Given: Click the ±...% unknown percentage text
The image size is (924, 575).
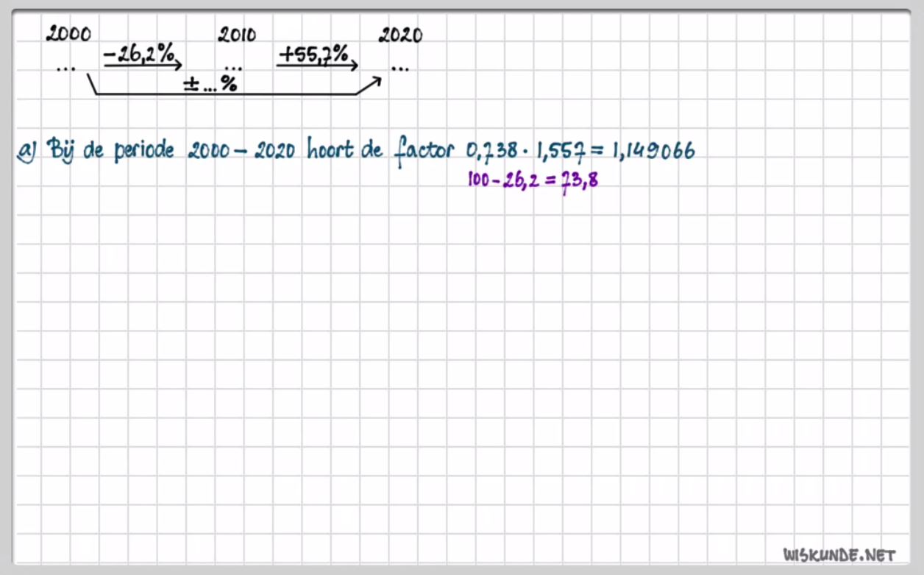Looking at the screenshot, I should [x=210, y=85].
